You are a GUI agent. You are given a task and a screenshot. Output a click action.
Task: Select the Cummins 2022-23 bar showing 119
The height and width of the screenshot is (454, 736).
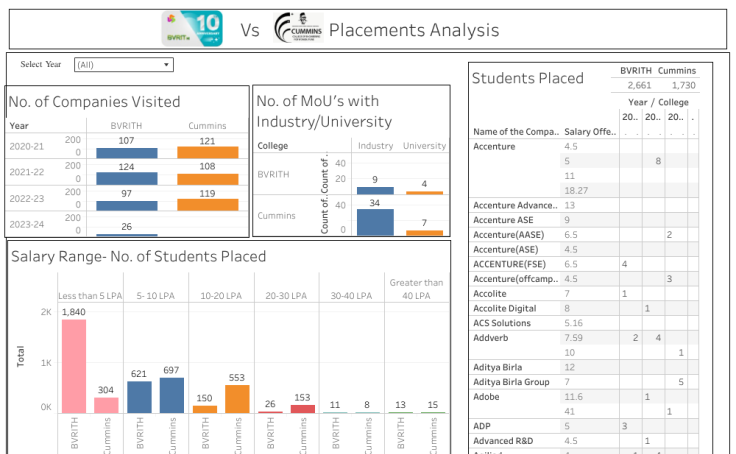207,204
